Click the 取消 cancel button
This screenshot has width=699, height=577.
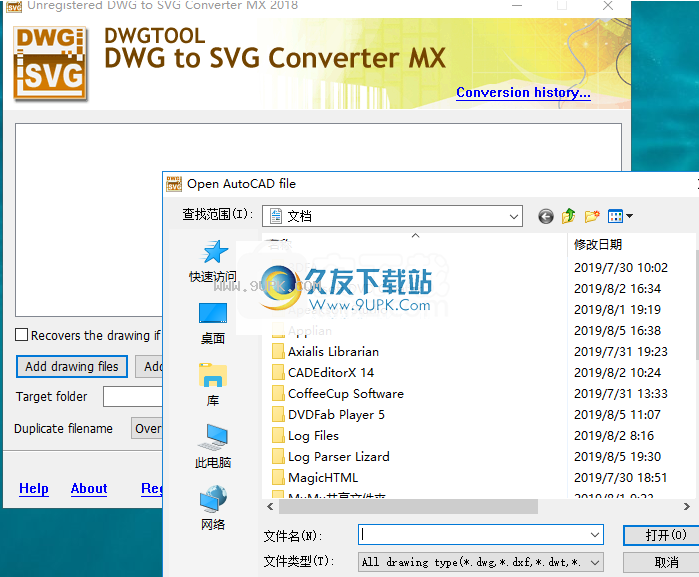(x=662, y=562)
